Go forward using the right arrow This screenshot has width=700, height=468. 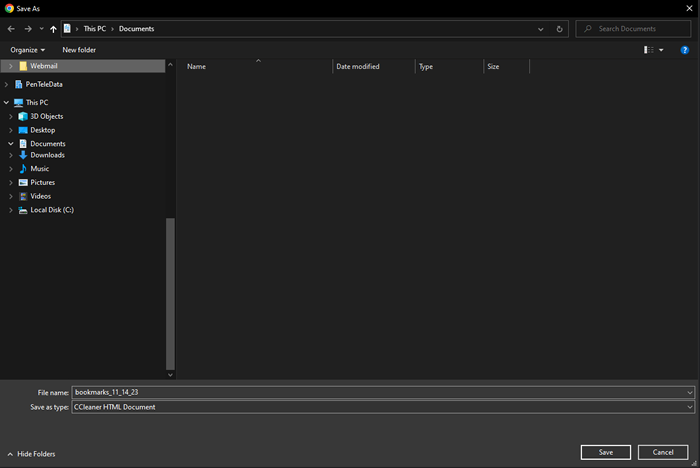28,29
